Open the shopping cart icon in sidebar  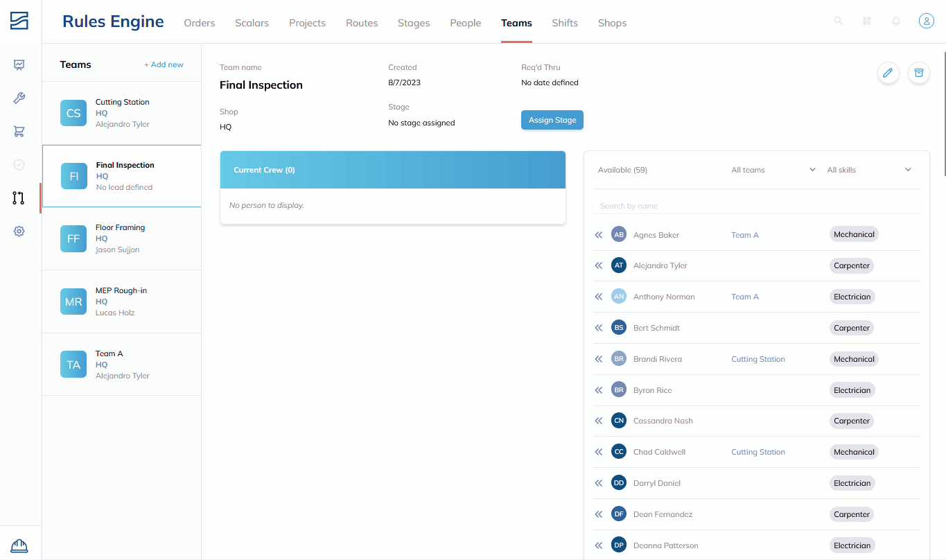[19, 132]
